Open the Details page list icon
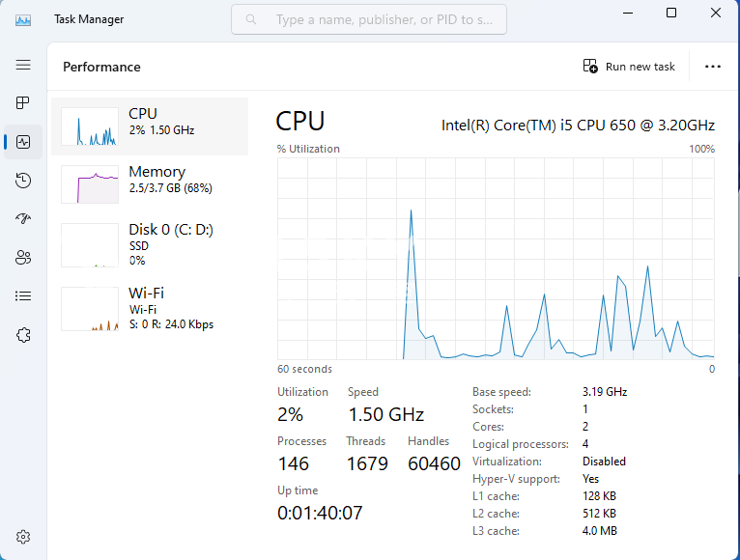The height and width of the screenshot is (560, 740). coord(23,295)
